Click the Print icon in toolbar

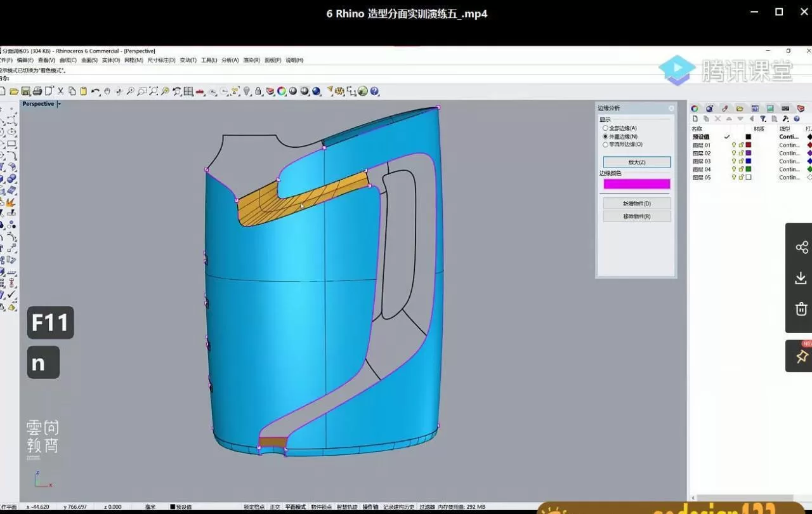coord(37,91)
